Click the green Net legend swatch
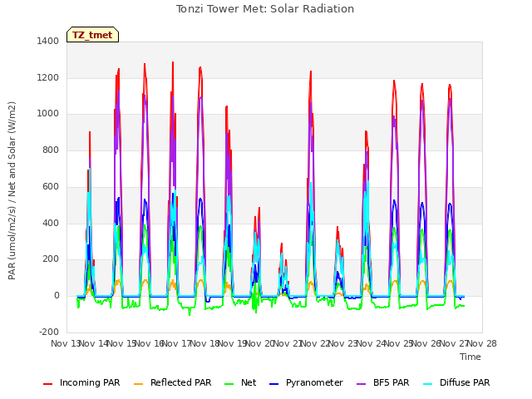Viewport: 532px width, 399px height. coord(229,384)
